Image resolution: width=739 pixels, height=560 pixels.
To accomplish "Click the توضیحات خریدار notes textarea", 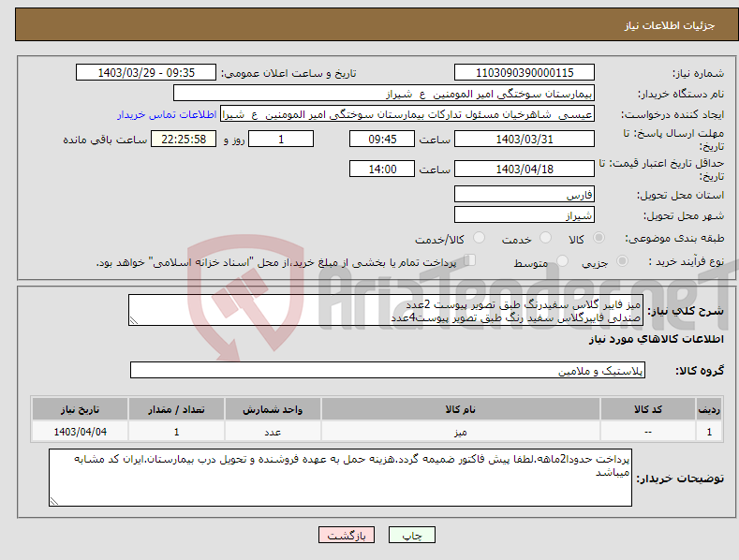I will (x=340, y=478).
